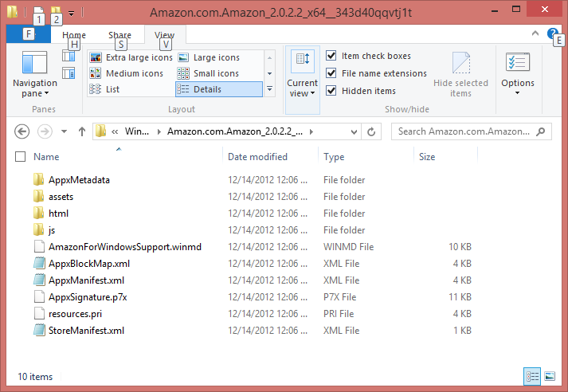Click the window system menu folder icon
Screen dimensions: 568x392
12,11
